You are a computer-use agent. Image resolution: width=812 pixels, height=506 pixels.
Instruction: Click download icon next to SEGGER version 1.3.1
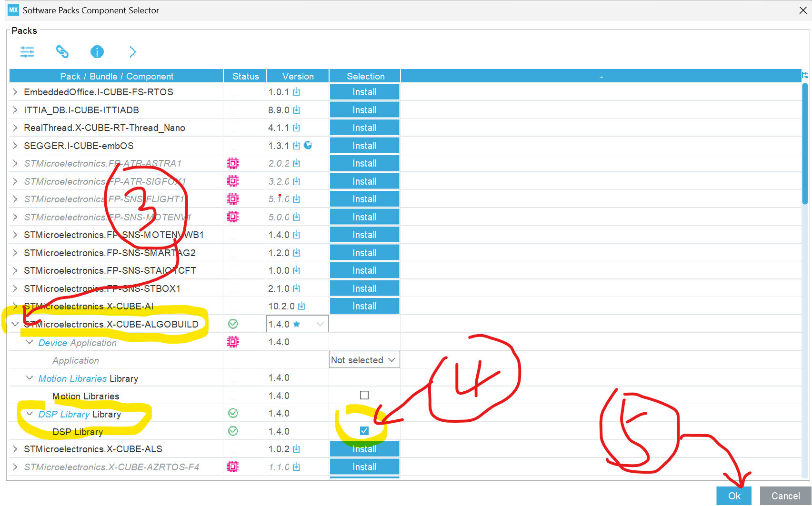(297, 146)
